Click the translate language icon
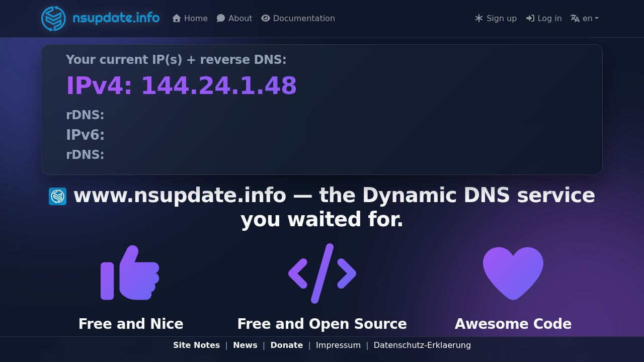This screenshot has height=362, width=644. coord(575,18)
